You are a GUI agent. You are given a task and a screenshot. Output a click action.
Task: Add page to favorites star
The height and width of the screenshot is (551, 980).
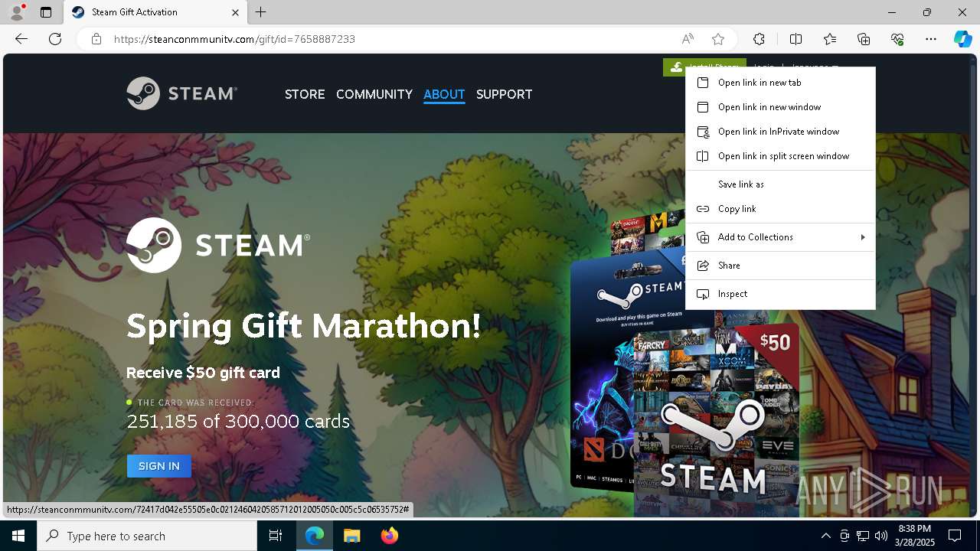click(718, 39)
